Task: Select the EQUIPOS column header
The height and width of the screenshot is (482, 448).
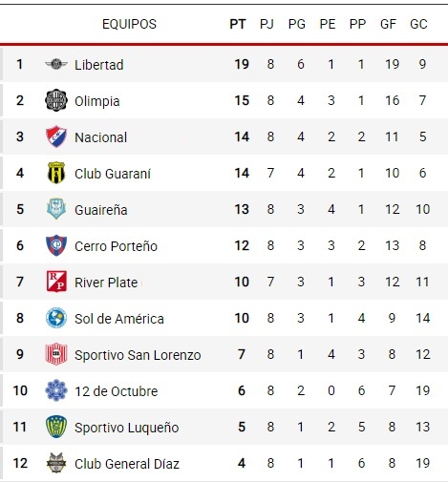Action: coord(129,24)
